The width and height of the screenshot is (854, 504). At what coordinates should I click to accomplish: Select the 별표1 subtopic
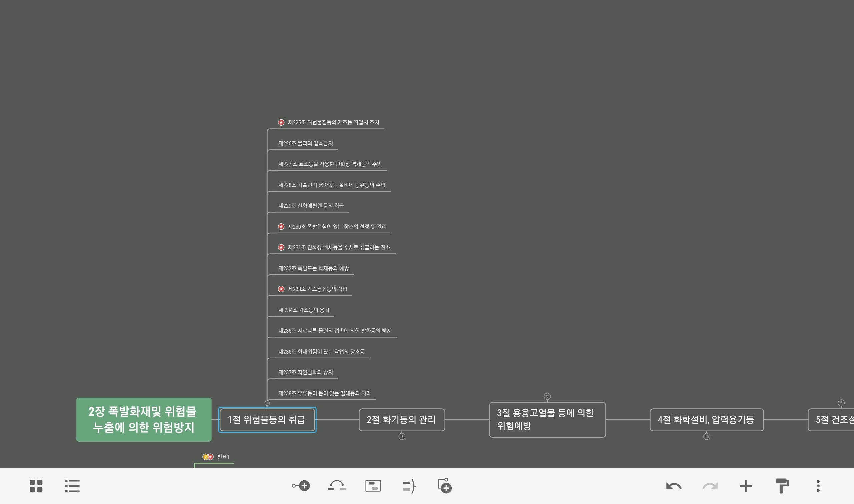223,457
